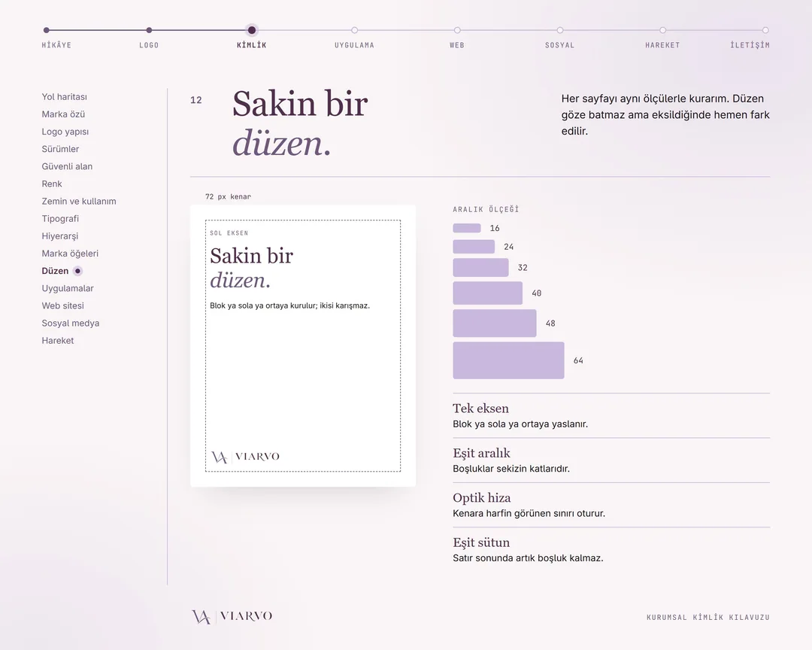Navigate to Güvenli alan
Viewport: 812px width, 650px height.
point(67,166)
